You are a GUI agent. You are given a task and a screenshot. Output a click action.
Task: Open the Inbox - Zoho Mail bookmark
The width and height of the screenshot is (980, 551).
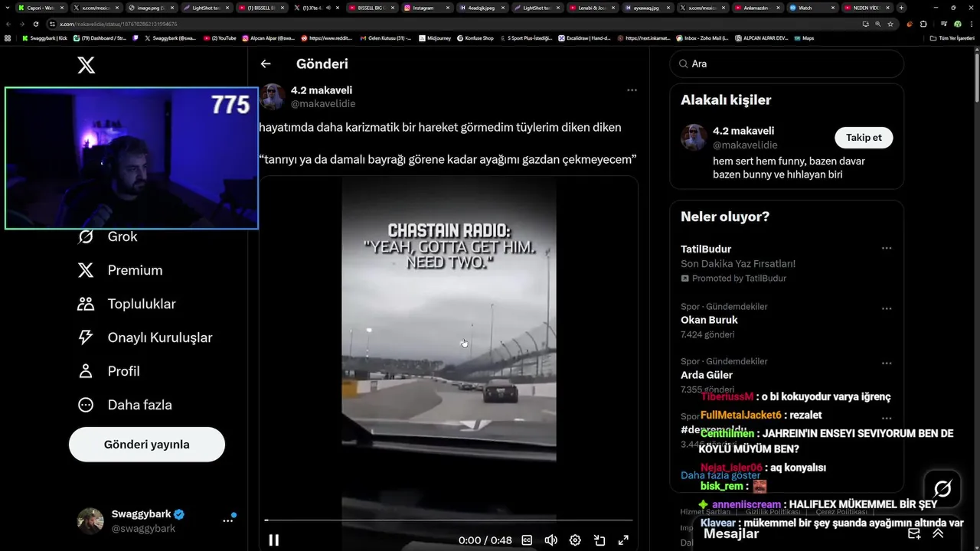click(701, 37)
